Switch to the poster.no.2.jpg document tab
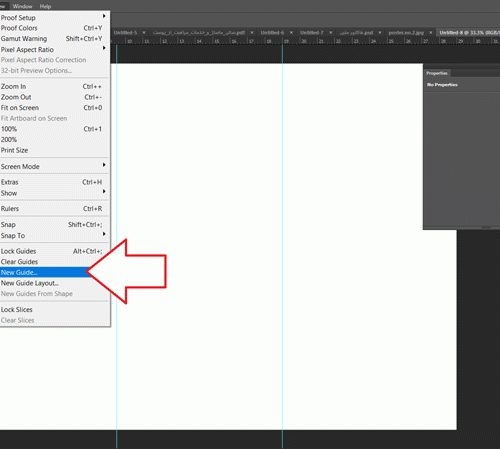The image size is (500, 449). click(x=406, y=32)
